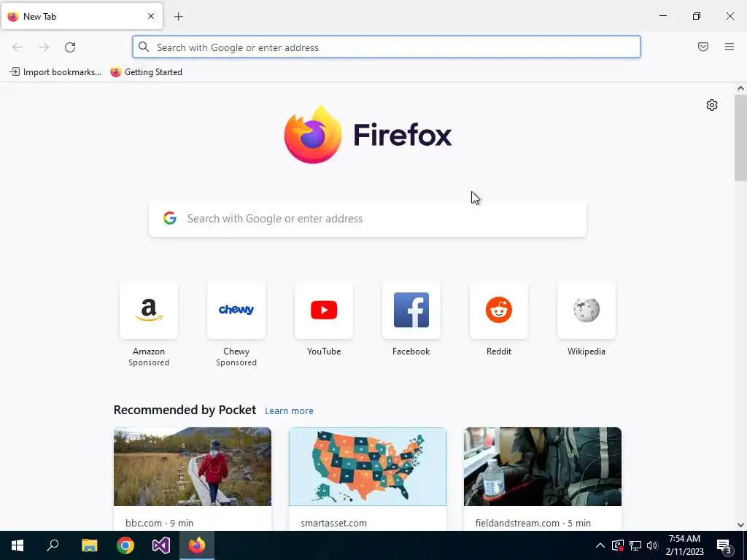Open Getting Started bookmark
747x560 pixels.
(146, 72)
